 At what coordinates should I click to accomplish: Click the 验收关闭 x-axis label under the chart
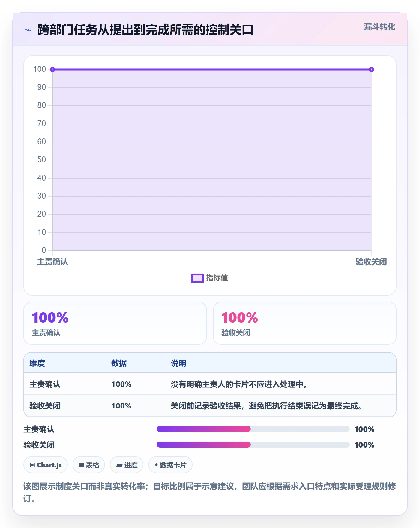[371, 262]
